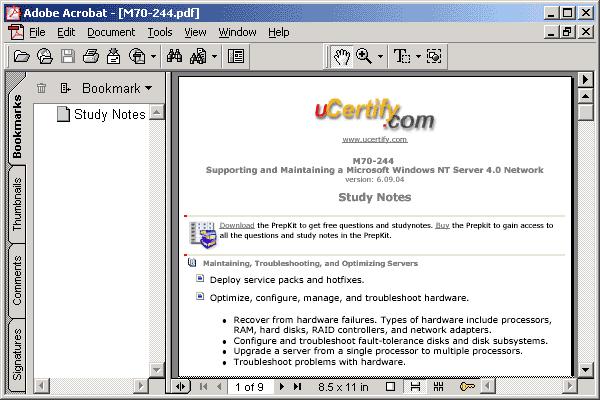Open the Text Select tool dropdown arrow
Image resolution: width=600 pixels, height=400 pixels.
click(x=418, y=57)
